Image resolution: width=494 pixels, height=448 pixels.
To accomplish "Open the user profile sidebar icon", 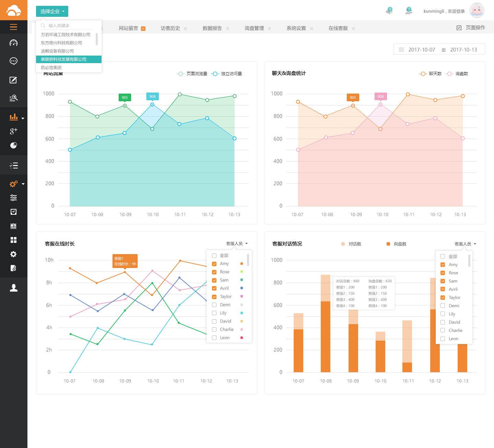I will 14,287.
